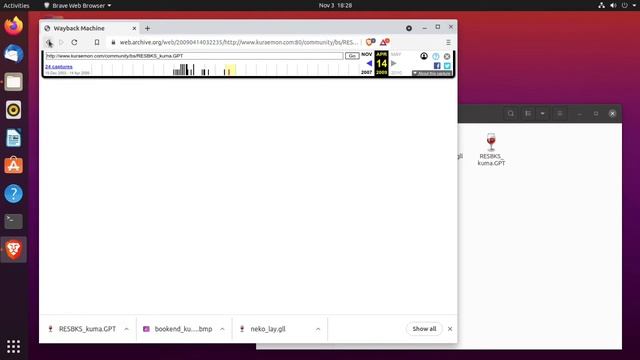The width and height of the screenshot is (640, 360).
Task: Click Brave browser icon in the dock
Action: [13, 249]
